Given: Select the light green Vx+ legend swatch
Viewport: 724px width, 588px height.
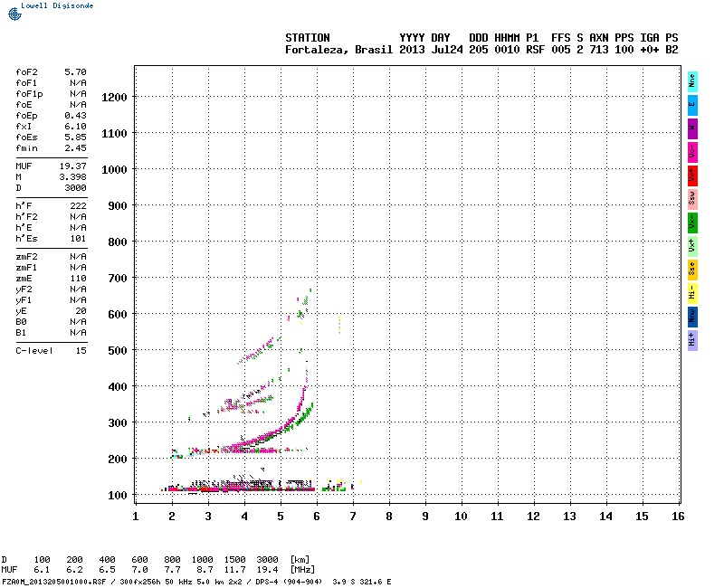Looking at the screenshot, I should (x=692, y=246).
